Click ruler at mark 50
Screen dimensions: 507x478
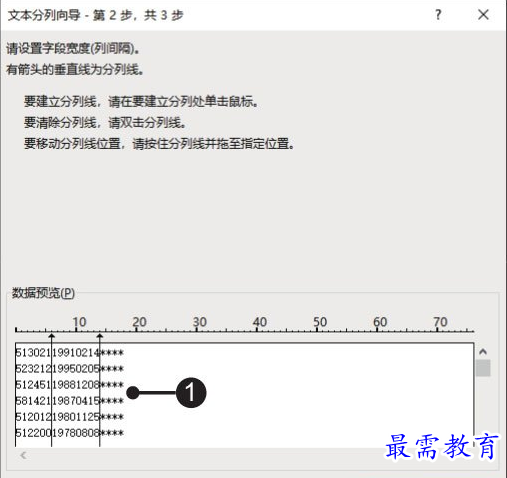pyautogui.click(x=319, y=322)
